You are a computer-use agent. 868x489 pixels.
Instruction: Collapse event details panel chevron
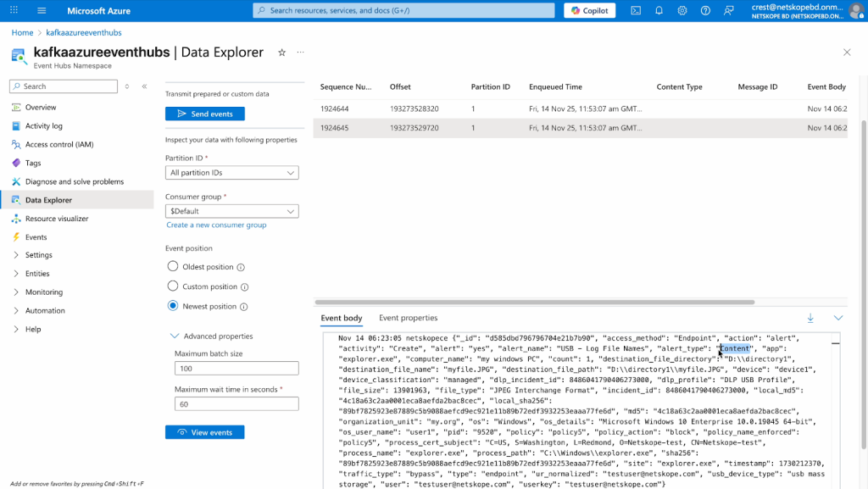tap(838, 318)
